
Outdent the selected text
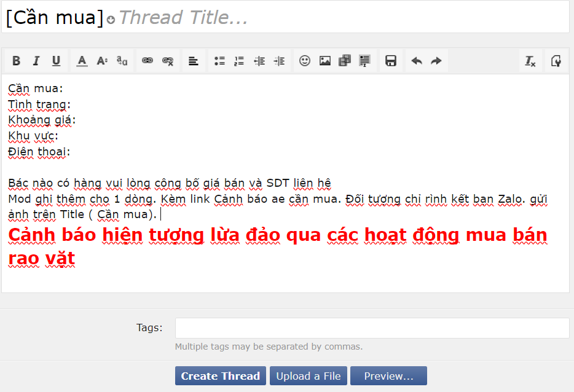point(259,61)
